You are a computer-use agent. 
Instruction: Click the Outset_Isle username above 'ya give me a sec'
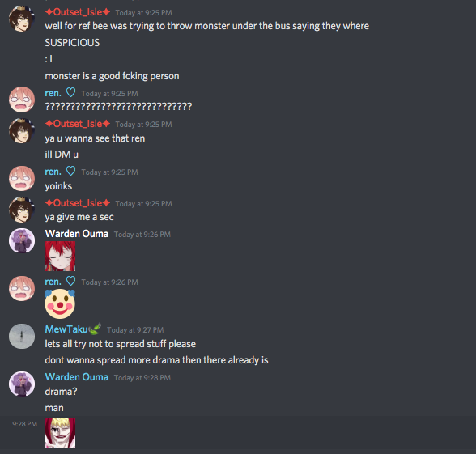point(78,203)
